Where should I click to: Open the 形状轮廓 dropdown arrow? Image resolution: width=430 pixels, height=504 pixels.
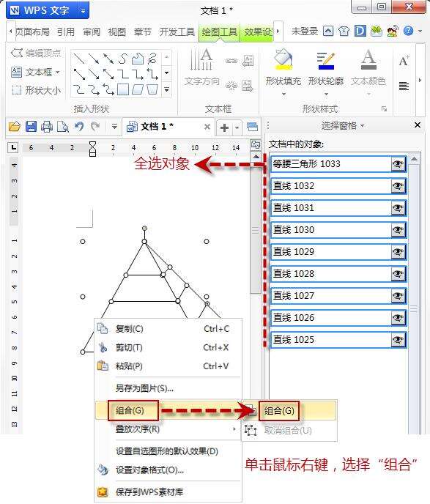[326, 94]
